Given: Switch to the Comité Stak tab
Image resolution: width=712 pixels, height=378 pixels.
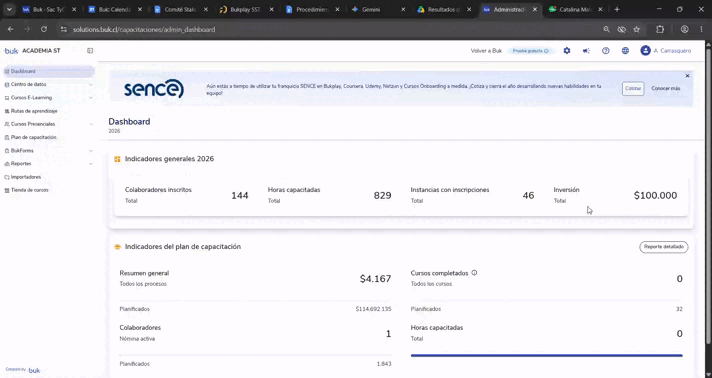Looking at the screenshot, I should tap(180, 9).
